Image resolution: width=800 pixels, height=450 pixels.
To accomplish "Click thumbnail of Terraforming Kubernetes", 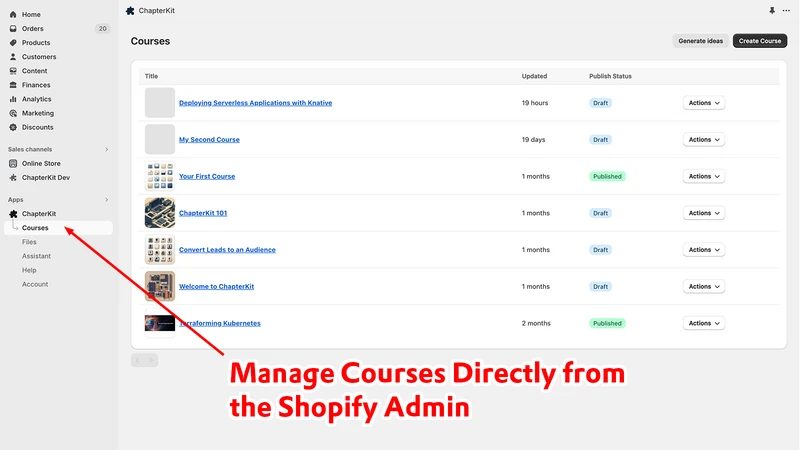I will (x=160, y=323).
